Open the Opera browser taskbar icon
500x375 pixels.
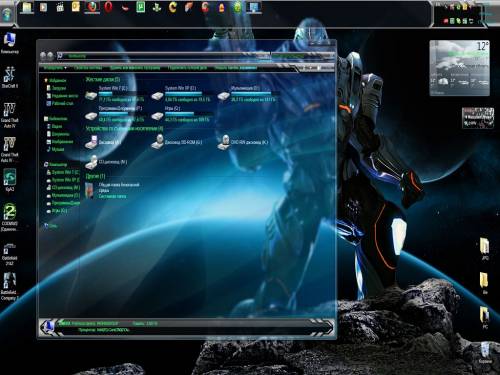click(x=108, y=7)
